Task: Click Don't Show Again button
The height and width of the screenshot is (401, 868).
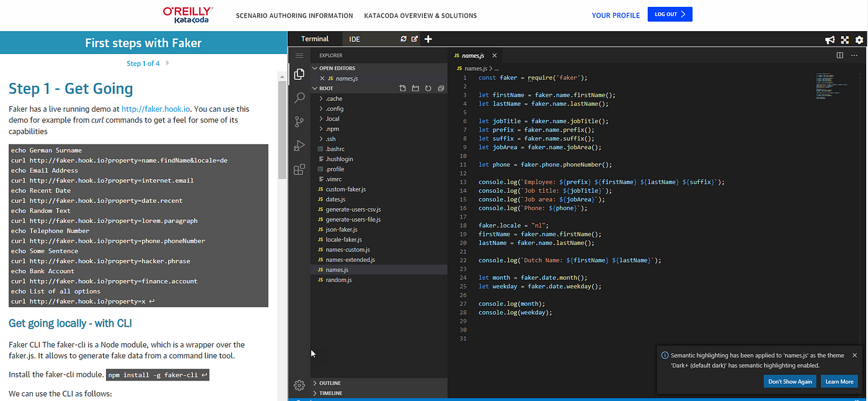Action: coord(790,382)
